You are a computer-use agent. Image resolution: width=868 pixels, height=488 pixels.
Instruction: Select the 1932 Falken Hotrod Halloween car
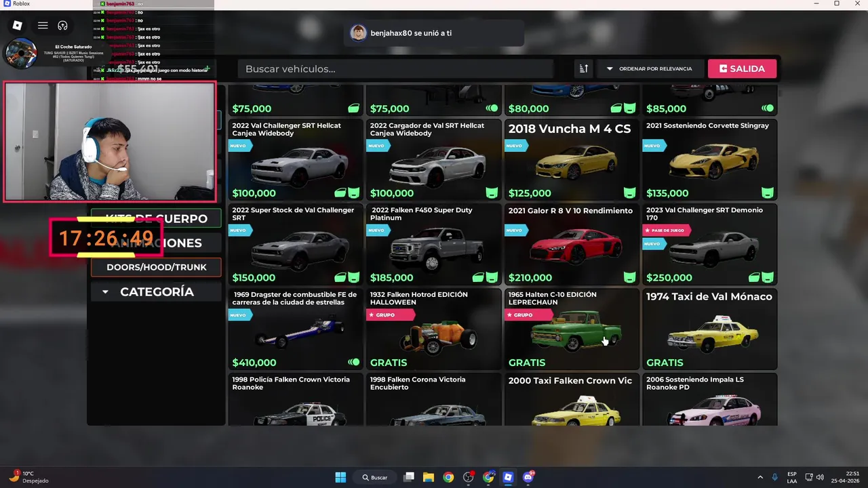[x=433, y=329]
